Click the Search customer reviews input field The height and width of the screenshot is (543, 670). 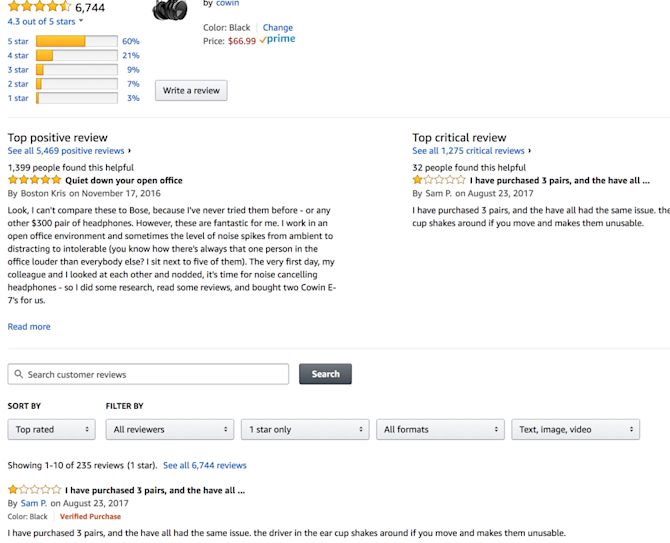tap(148, 374)
